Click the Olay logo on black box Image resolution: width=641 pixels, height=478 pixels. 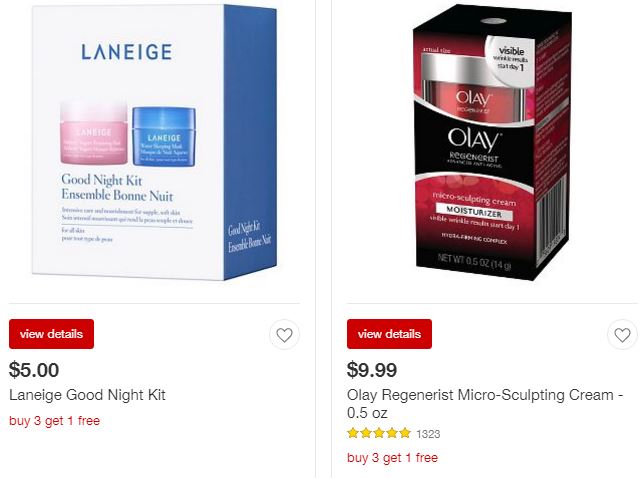pos(474,140)
